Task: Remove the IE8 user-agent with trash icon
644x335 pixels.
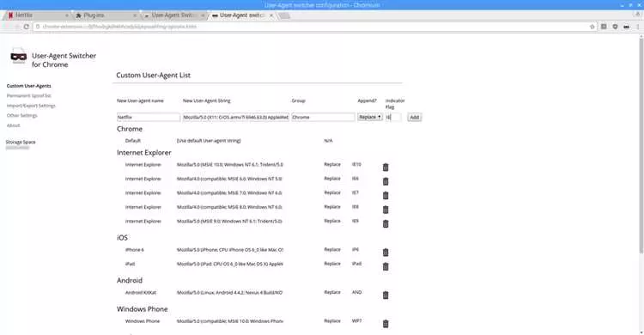Action: click(x=386, y=210)
